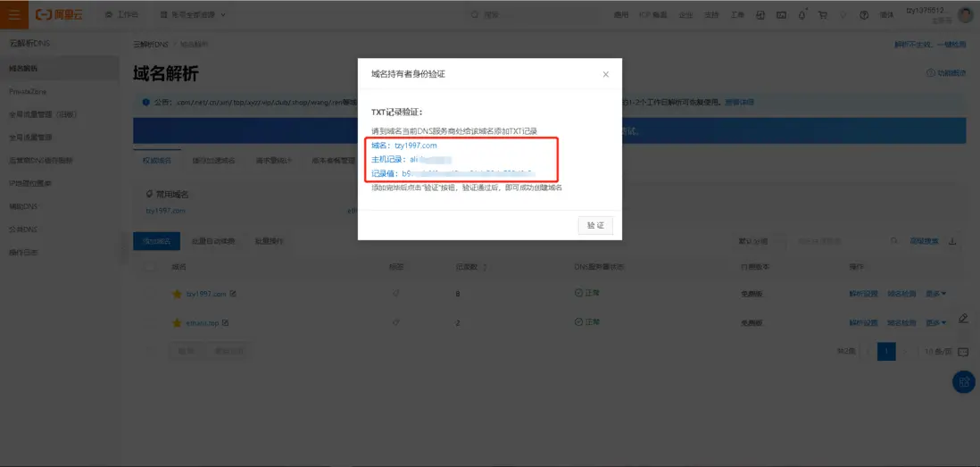Image resolution: width=980 pixels, height=467 pixels.
Task: Open the 批量操作 button
Action: tap(269, 241)
